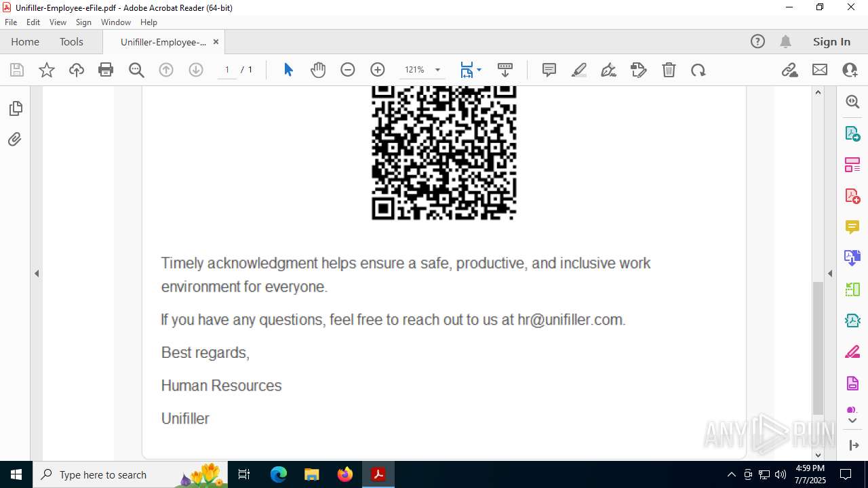Screen dimensions: 868x488
Task: Send file by email envelope icon
Action: pos(820,70)
